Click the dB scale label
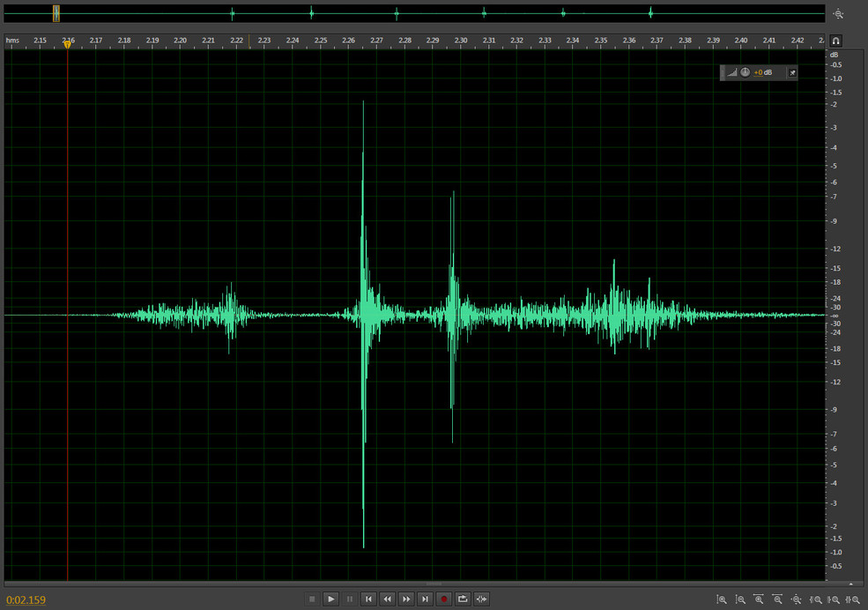 (x=834, y=55)
